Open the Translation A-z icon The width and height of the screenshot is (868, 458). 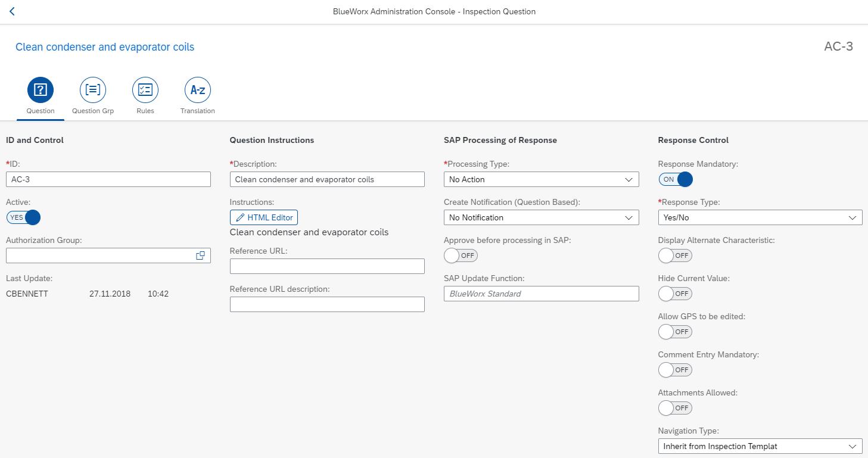(198, 90)
